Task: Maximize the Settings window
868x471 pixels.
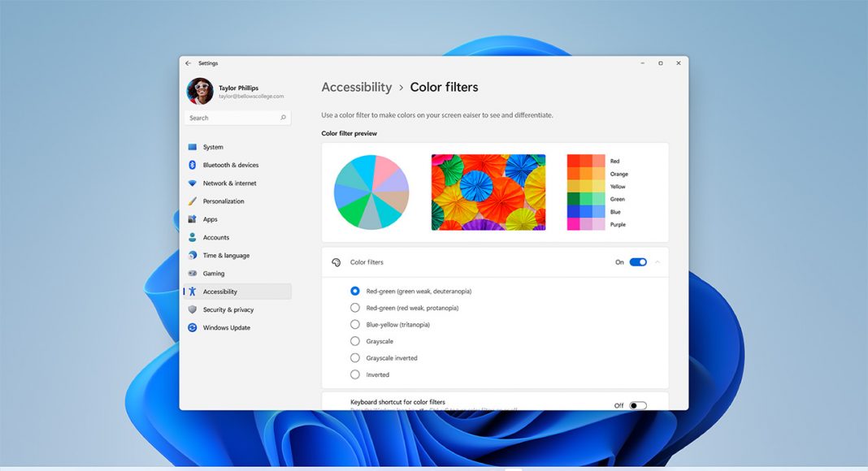Action: point(661,63)
